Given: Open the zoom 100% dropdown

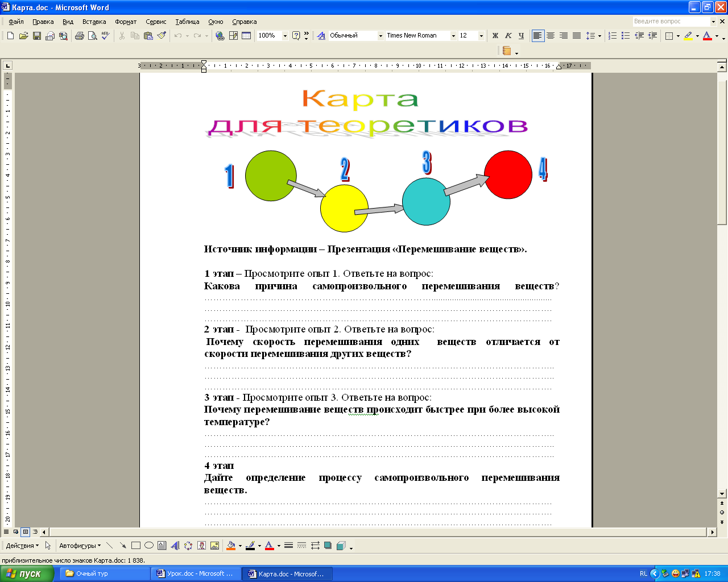Looking at the screenshot, I should pyautogui.click(x=285, y=36).
